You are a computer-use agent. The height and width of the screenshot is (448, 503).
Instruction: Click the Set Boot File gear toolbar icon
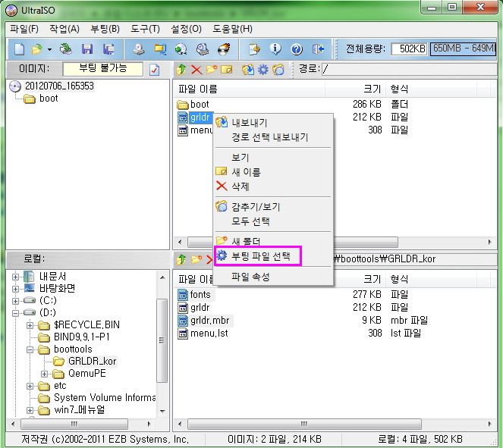pos(263,69)
